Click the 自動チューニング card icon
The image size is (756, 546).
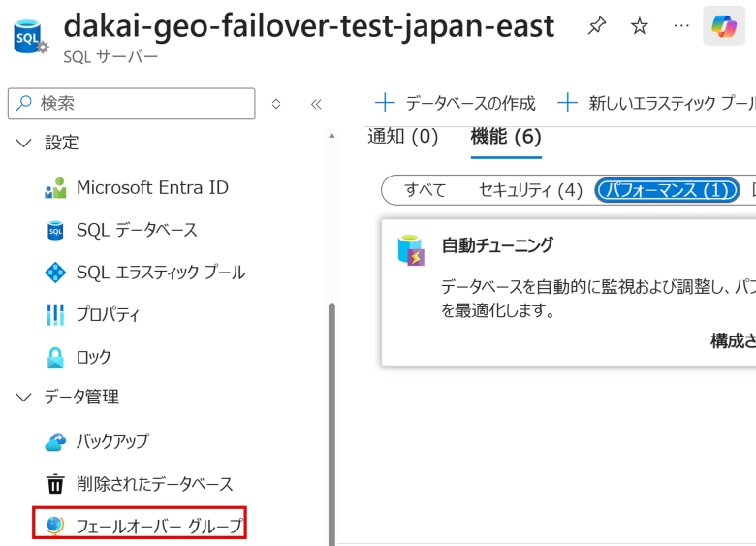411,250
